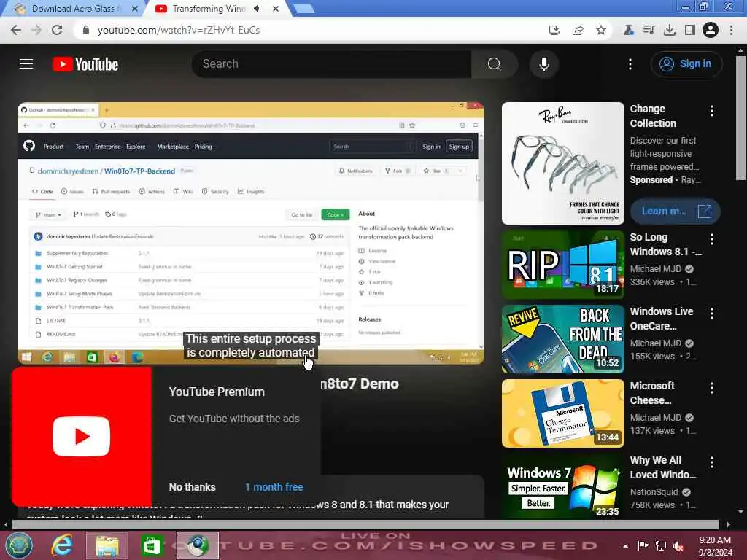Click Learn more on the sponsored ad
The height and width of the screenshot is (560, 747).
[675, 211]
